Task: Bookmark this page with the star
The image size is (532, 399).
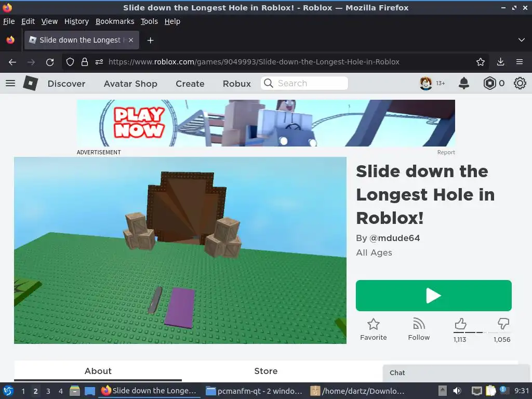Action: coord(480,62)
